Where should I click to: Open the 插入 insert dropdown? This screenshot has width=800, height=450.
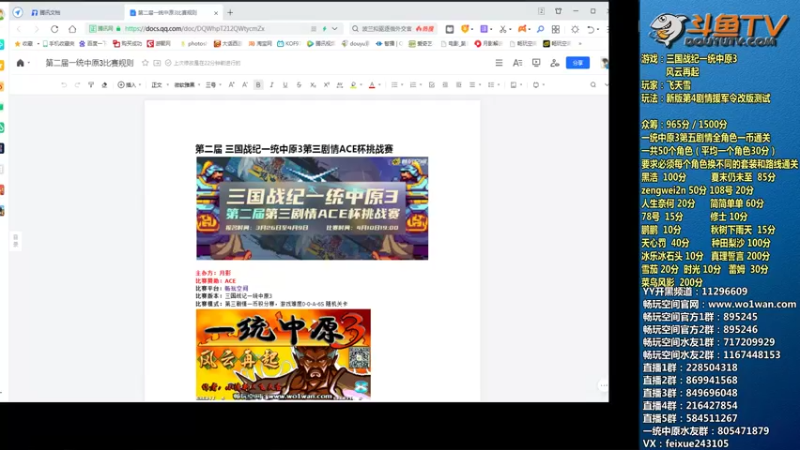pyautogui.click(x=129, y=85)
